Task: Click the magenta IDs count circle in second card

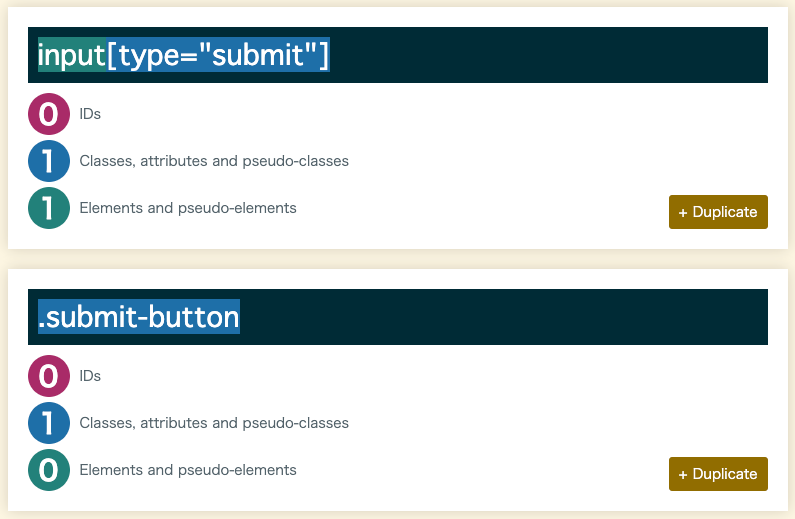Action: coord(49,376)
